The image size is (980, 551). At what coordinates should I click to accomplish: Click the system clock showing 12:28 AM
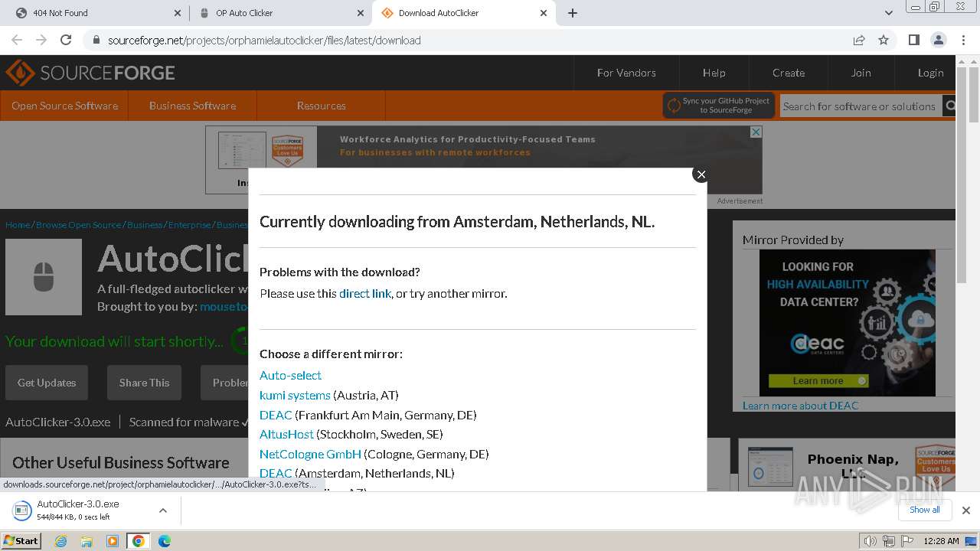[x=941, y=541]
